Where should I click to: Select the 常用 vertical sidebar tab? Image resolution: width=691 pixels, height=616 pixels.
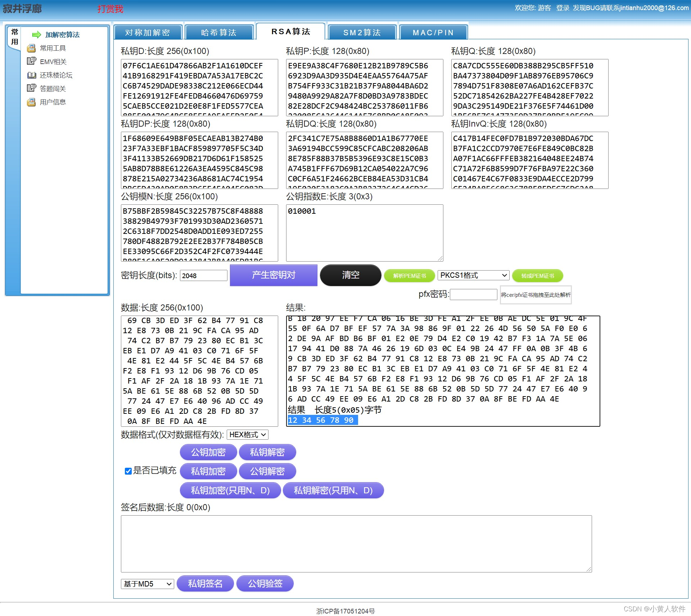coord(14,37)
